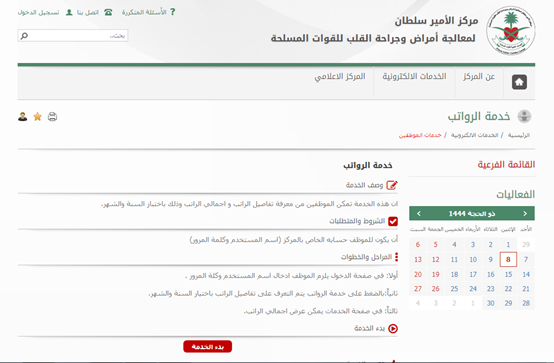
Task: Select day 15 in calendar
Action: tap(508, 274)
